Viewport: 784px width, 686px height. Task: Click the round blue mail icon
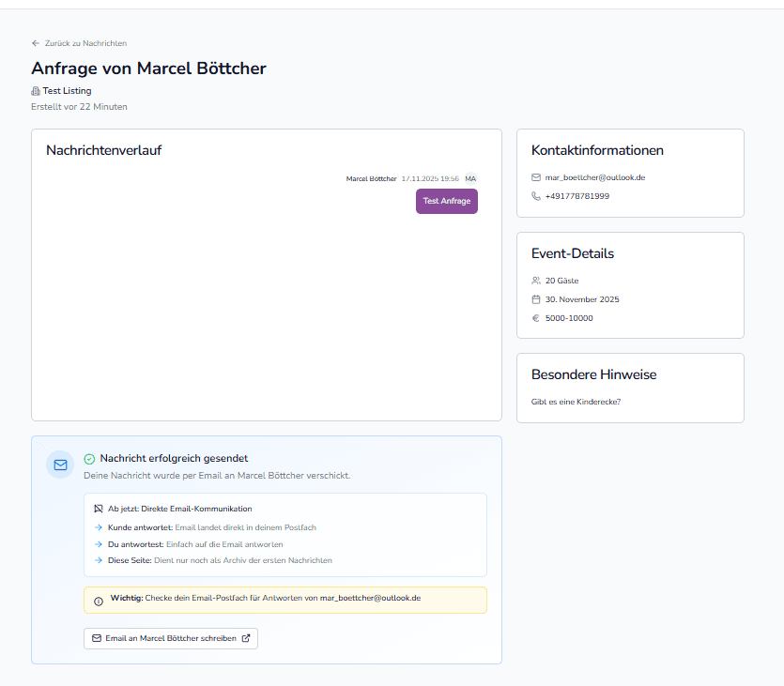[60, 465]
